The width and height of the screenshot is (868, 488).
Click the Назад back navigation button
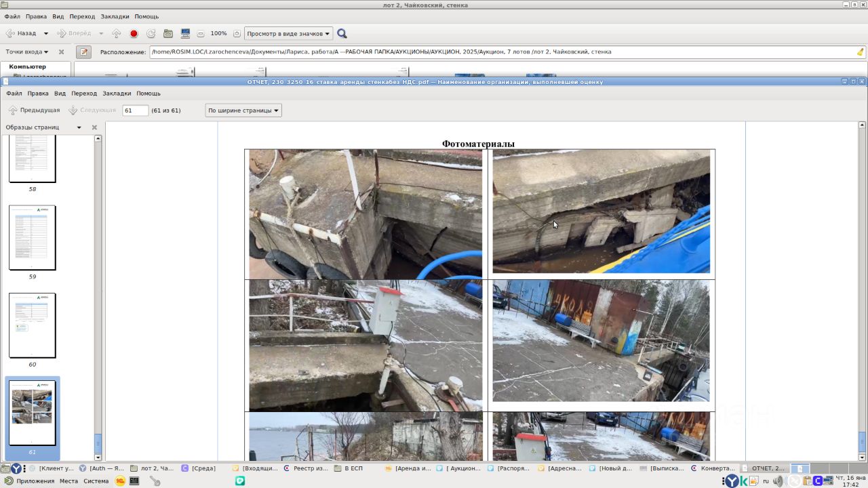22,33
